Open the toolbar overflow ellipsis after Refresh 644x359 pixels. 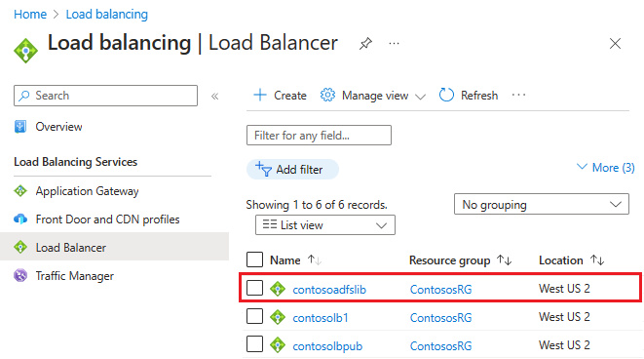point(518,95)
